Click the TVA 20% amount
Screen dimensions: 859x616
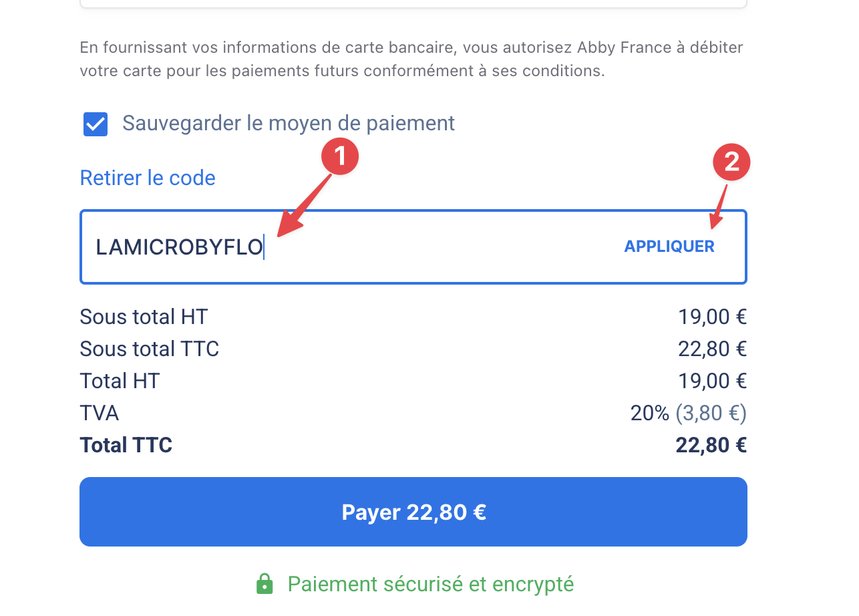coord(688,412)
